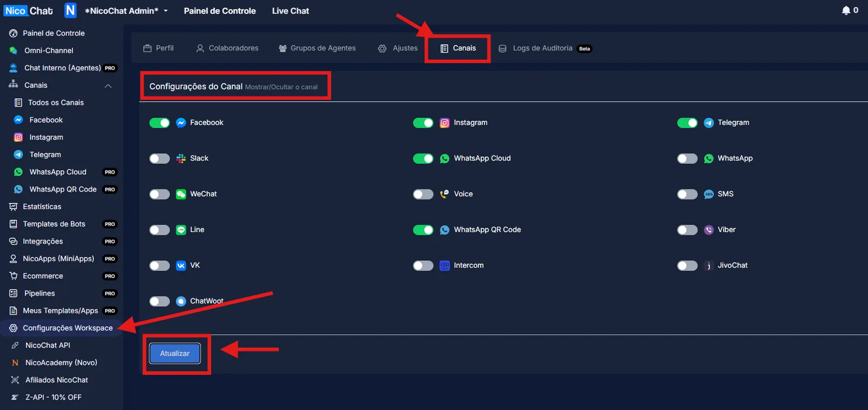Select the Ajustes tab
Image resolution: width=868 pixels, height=410 pixels.
398,48
